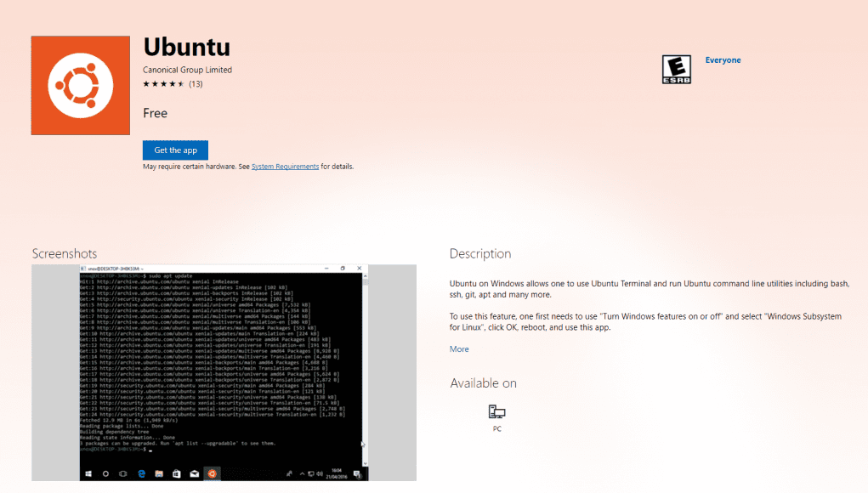Click the Ubuntu app title
This screenshot has width=868, height=493.
186,47
